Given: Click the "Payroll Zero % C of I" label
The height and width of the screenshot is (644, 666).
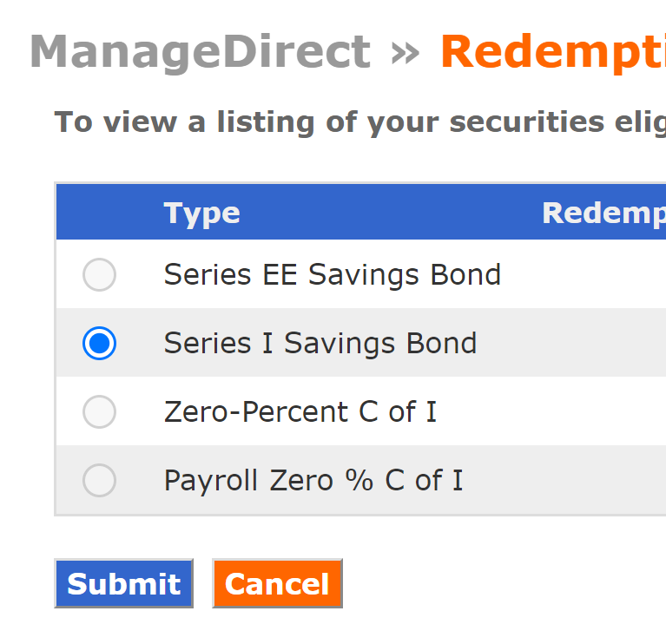Looking at the screenshot, I should pos(313,480).
